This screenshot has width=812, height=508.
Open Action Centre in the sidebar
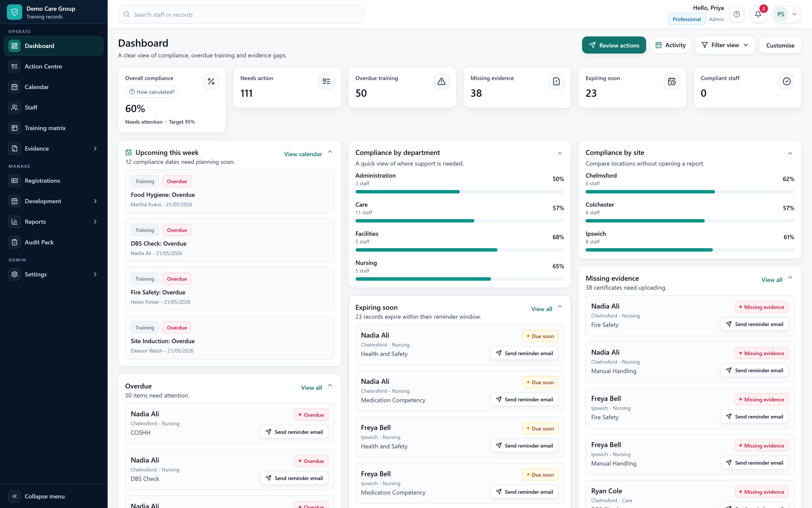click(53, 66)
